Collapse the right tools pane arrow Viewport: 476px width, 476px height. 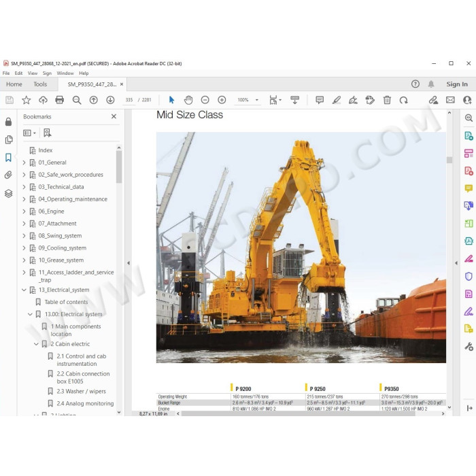click(456, 263)
